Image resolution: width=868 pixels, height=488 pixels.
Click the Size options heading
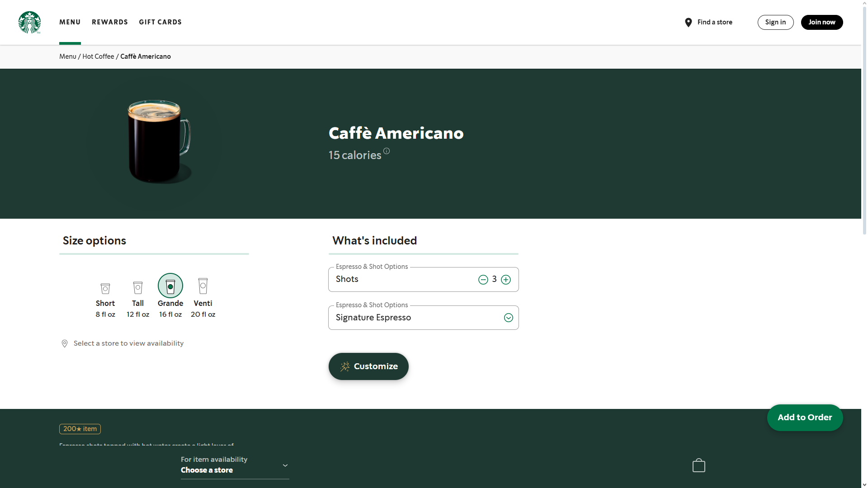[x=94, y=241]
